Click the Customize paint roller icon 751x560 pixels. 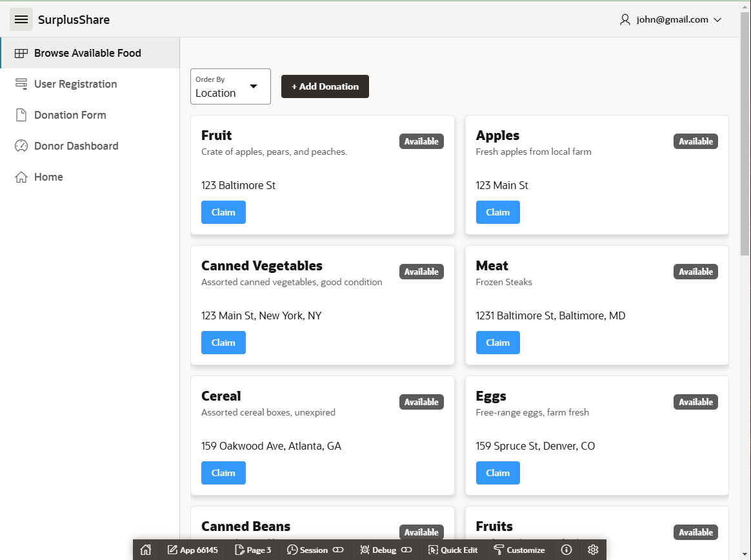[x=499, y=550]
